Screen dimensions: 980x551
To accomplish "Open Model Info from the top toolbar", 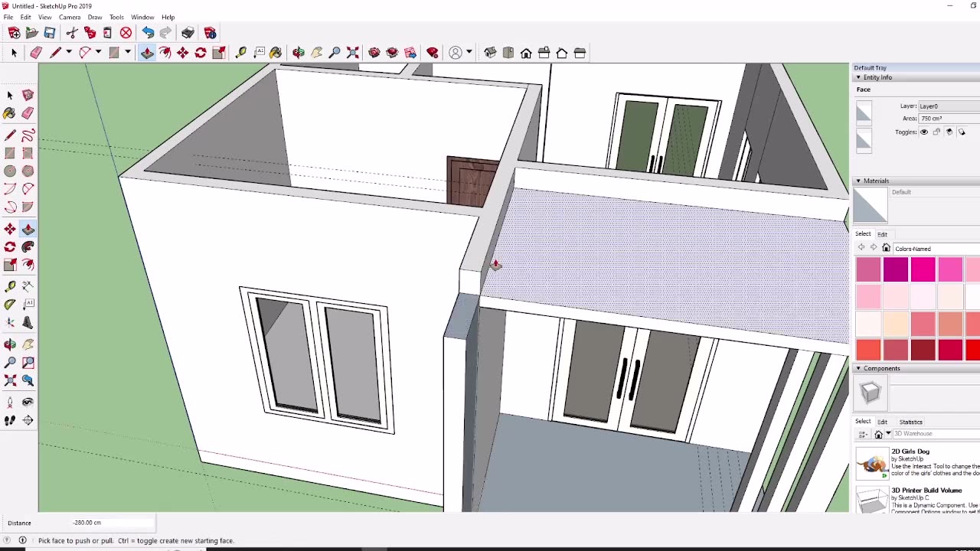I will (210, 33).
